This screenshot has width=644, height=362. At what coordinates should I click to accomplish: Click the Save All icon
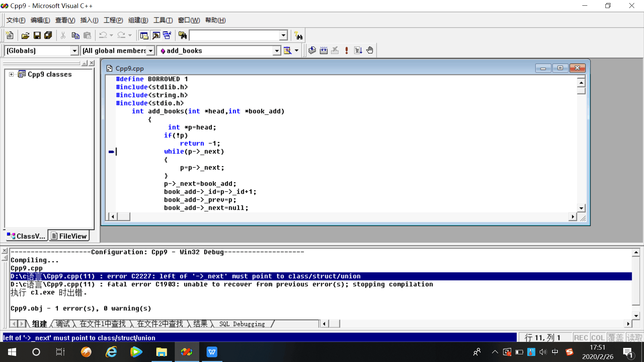click(48, 35)
